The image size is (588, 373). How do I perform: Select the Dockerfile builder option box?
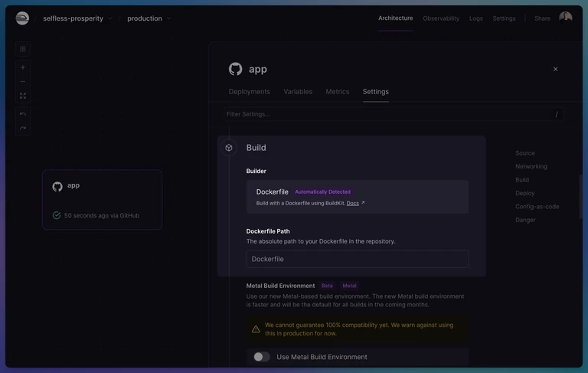click(x=358, y=197)
